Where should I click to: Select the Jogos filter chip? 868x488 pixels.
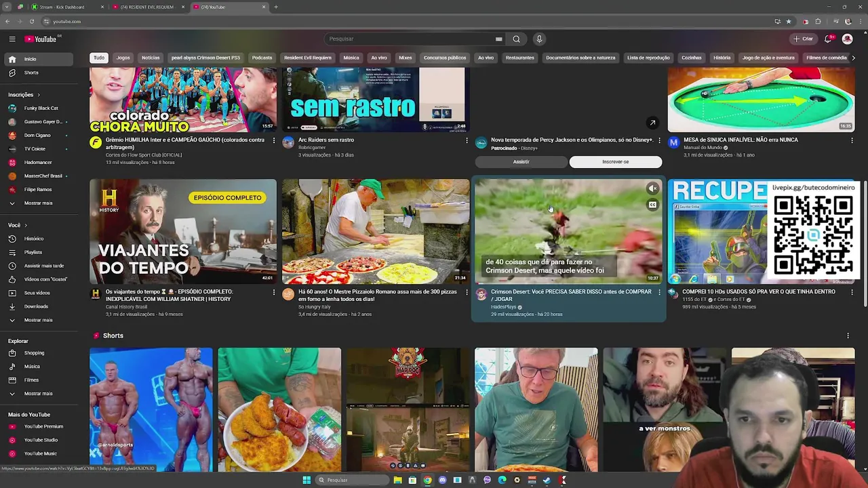[123, 58]
